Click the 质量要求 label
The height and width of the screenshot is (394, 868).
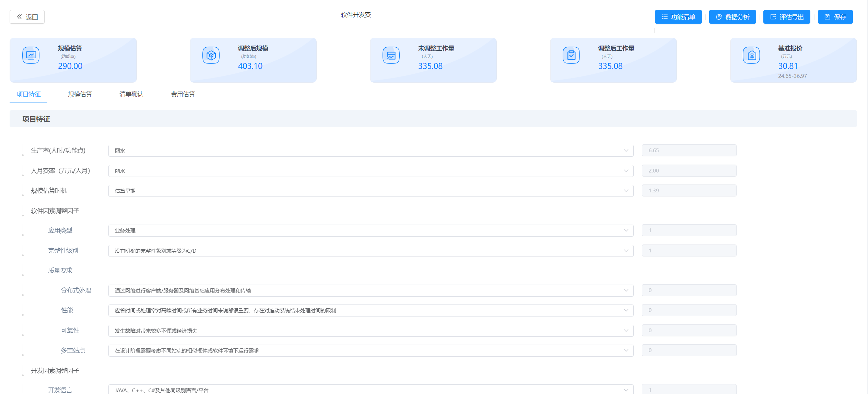pos(60,271)
